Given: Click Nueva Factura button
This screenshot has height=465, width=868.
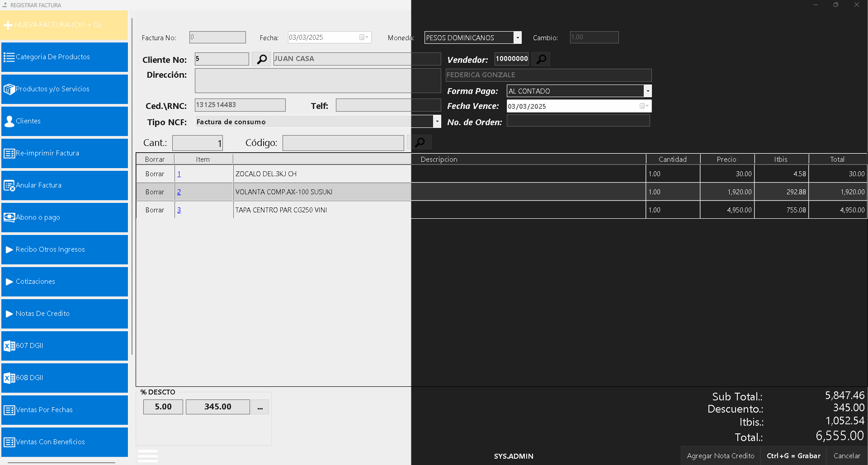Looking at the screenshot, I should pos(65,25).
